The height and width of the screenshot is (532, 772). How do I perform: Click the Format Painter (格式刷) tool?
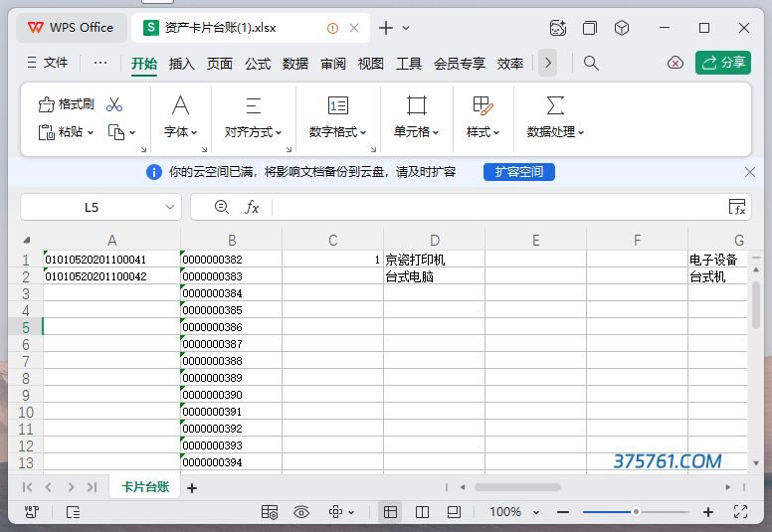click(x=66, y=104)
